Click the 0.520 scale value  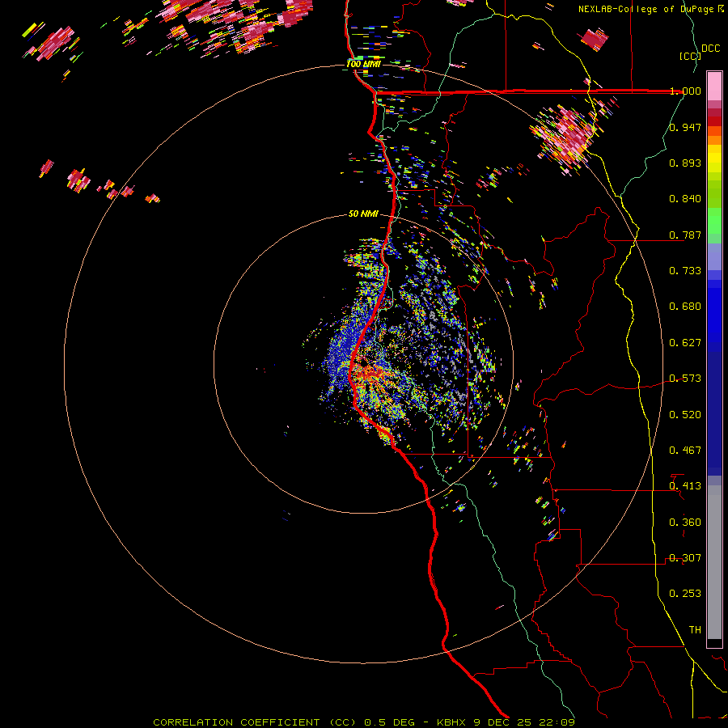click(x=685, y=415)
